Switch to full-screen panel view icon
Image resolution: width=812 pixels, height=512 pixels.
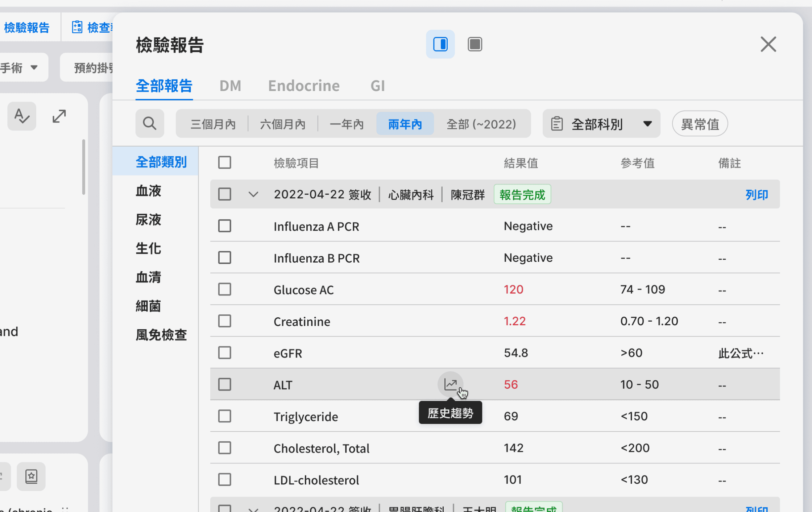pos(475,44)
